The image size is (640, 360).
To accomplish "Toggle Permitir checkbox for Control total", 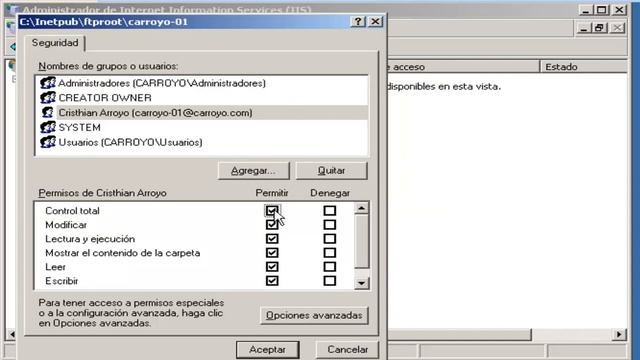I will coord(272,211).
